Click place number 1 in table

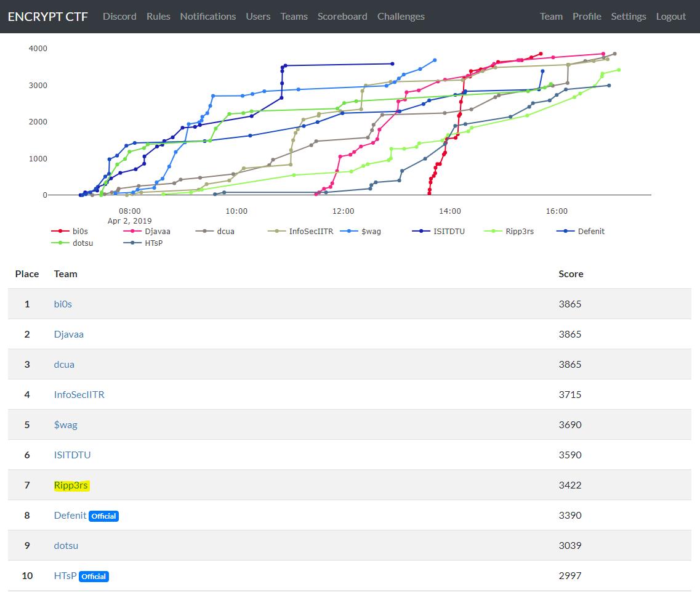pyautogui.click(x=27, y=304)
